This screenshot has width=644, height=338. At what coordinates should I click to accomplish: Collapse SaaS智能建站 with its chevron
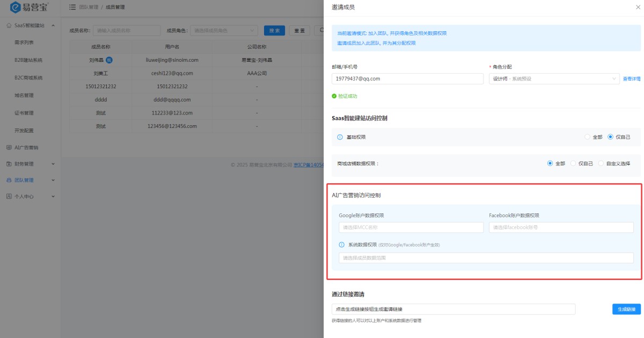click(53, 26)
